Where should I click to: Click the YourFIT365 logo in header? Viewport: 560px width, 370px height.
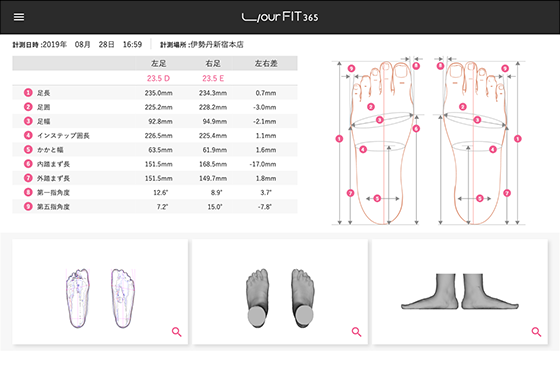click(280, 17)
